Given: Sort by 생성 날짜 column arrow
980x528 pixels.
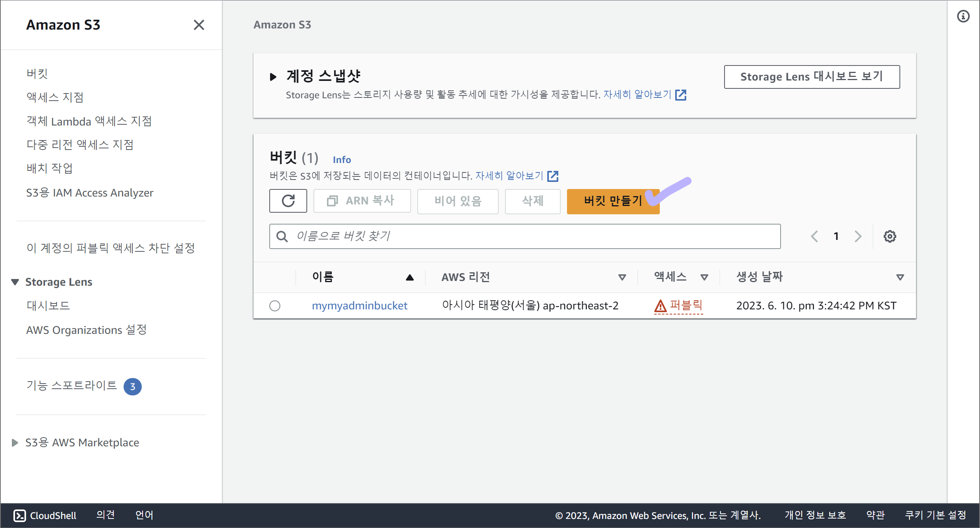Looking at the screenshot, I should [900, 277].
